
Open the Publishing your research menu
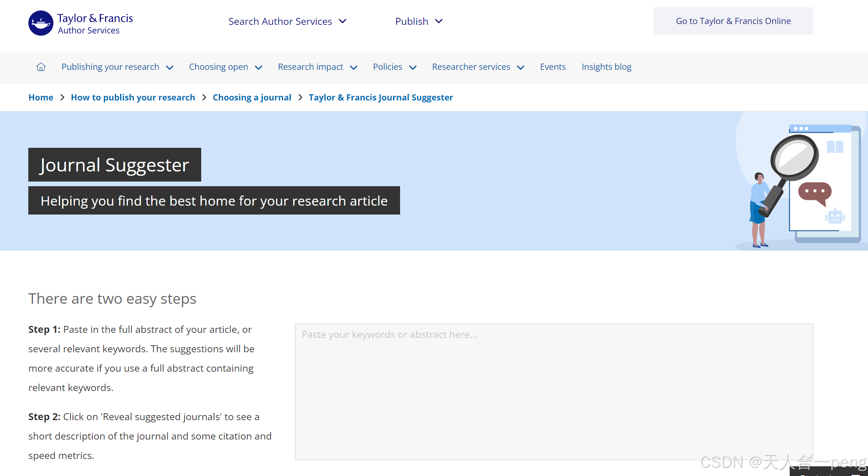click(110, 67)
